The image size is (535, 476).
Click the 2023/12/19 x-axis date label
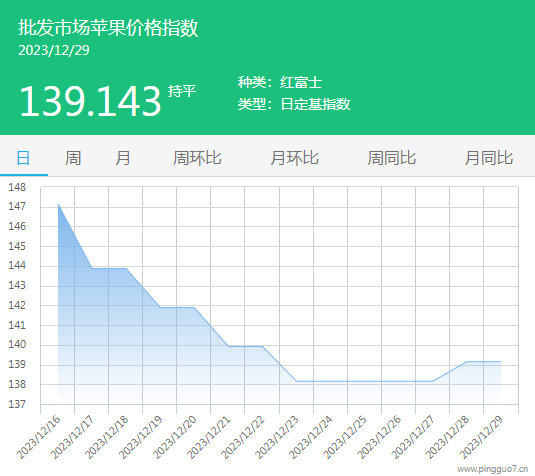(x=141, y=437)
